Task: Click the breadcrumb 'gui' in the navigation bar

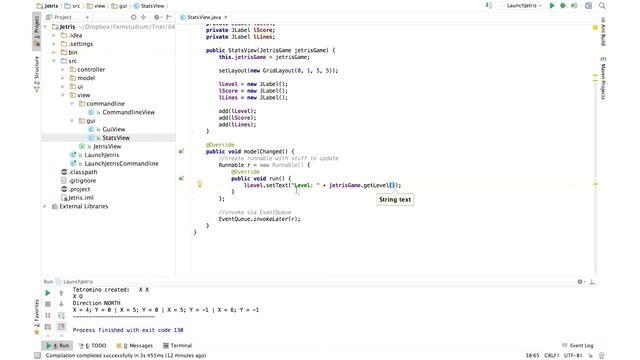Action: (119, 6)
